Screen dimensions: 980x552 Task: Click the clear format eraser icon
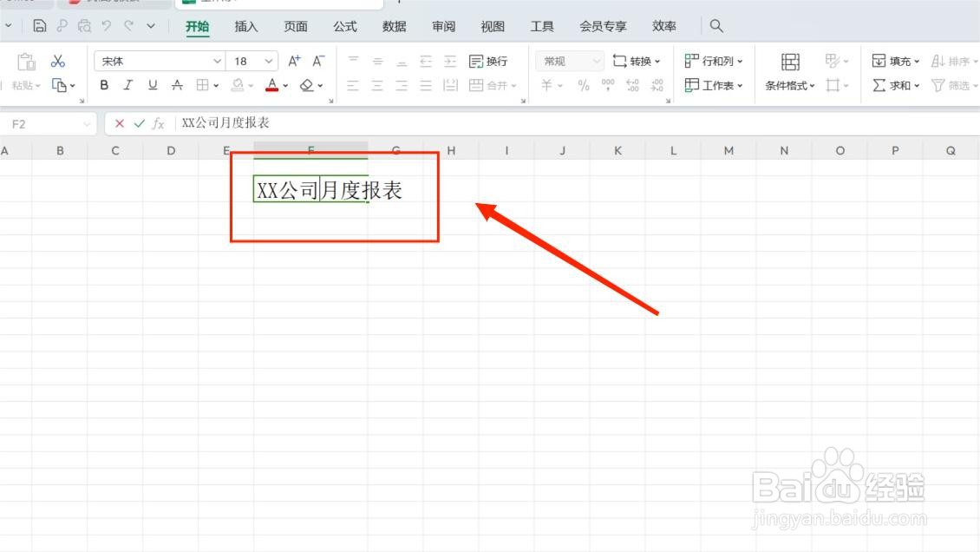click(307, 85)
